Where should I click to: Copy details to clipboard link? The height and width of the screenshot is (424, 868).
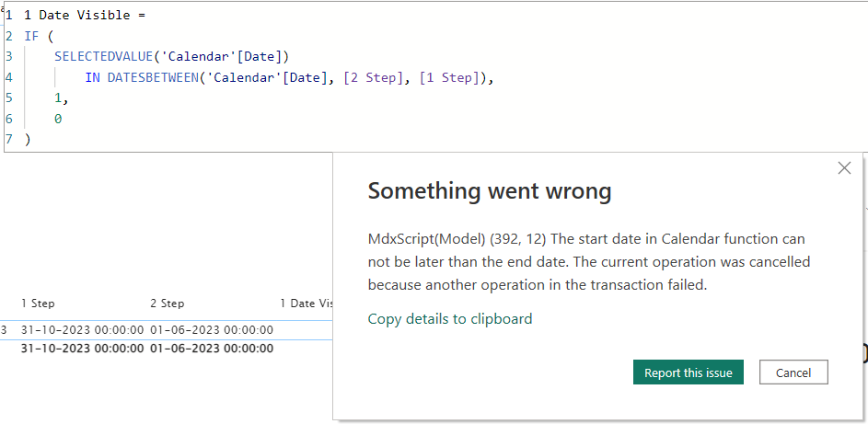coord(450,318)
